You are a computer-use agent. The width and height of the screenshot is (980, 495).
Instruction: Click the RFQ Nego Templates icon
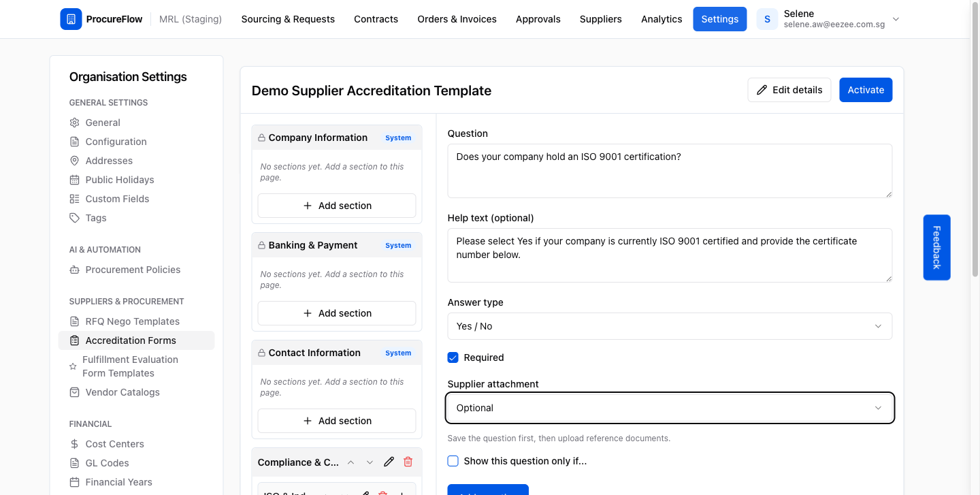click(75, 321)
